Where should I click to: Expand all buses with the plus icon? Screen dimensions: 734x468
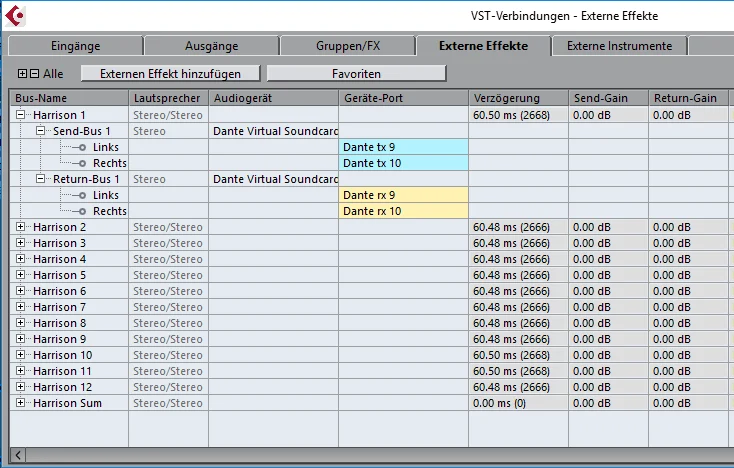point(22,73)
